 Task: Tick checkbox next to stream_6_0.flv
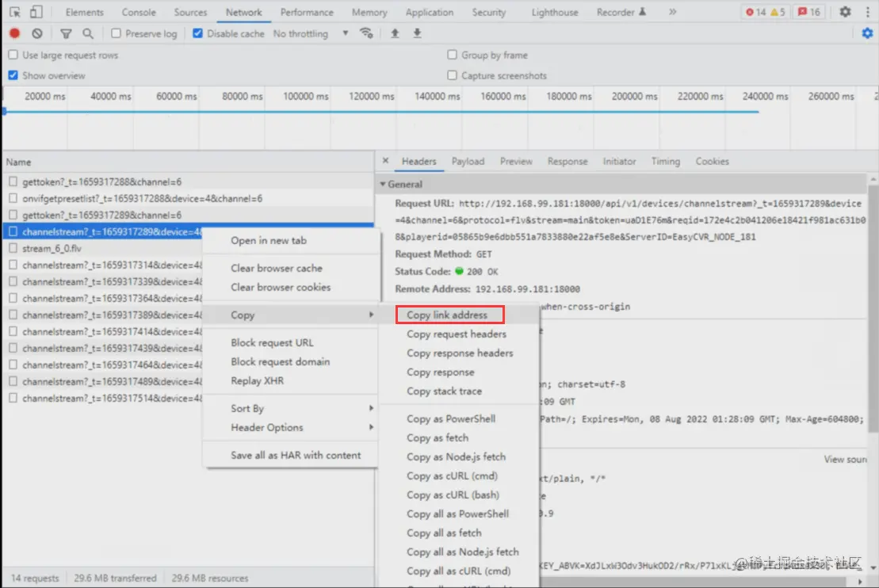[13, 248]
